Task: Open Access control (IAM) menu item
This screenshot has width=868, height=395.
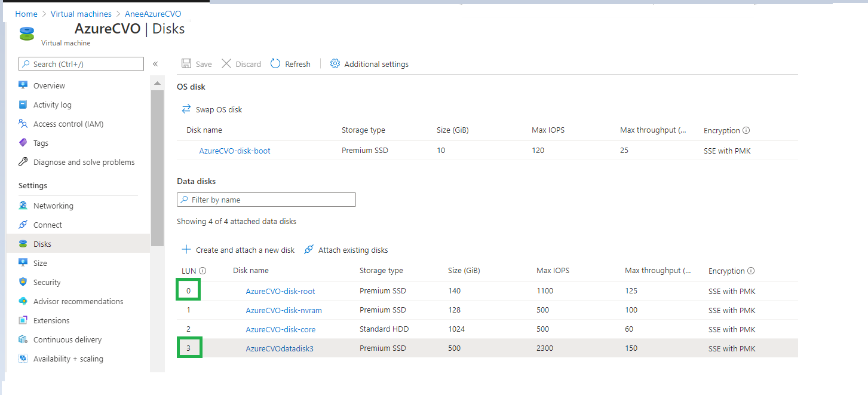Action: [68, 124]
